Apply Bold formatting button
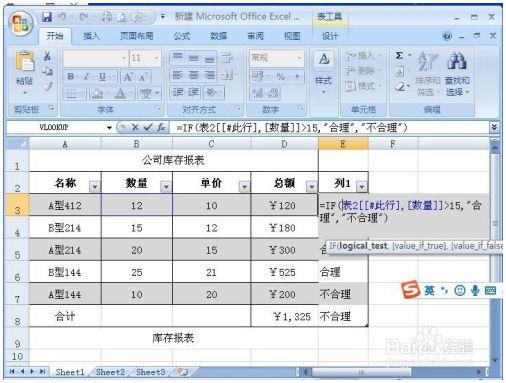This screenshot has width=506, height=383. point(70,76)
